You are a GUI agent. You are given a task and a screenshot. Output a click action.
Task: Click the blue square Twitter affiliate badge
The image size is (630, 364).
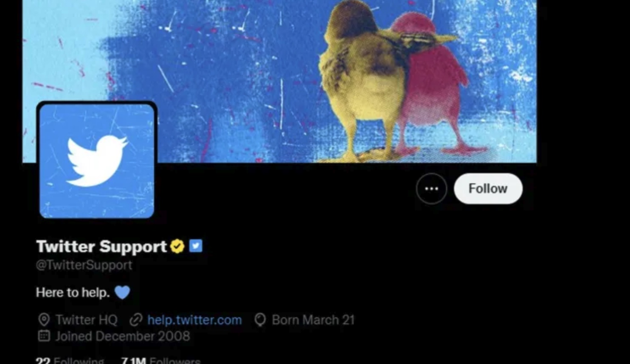[x=196, y=246]
